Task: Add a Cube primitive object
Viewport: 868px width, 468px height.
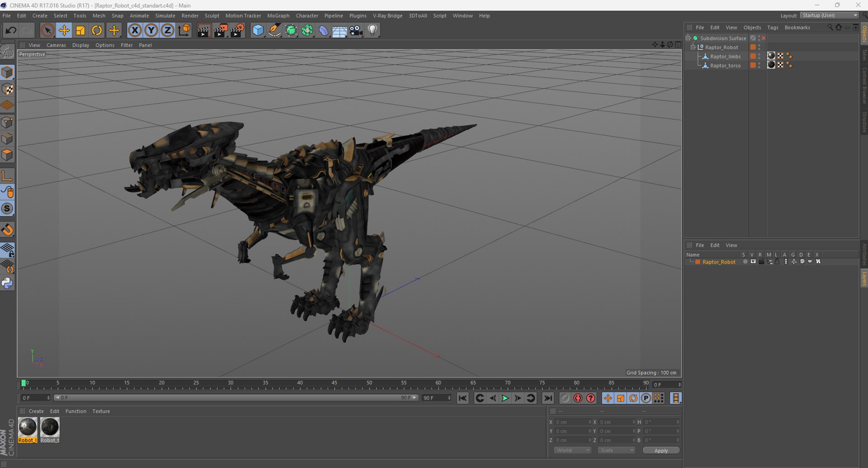Action: 258,30
